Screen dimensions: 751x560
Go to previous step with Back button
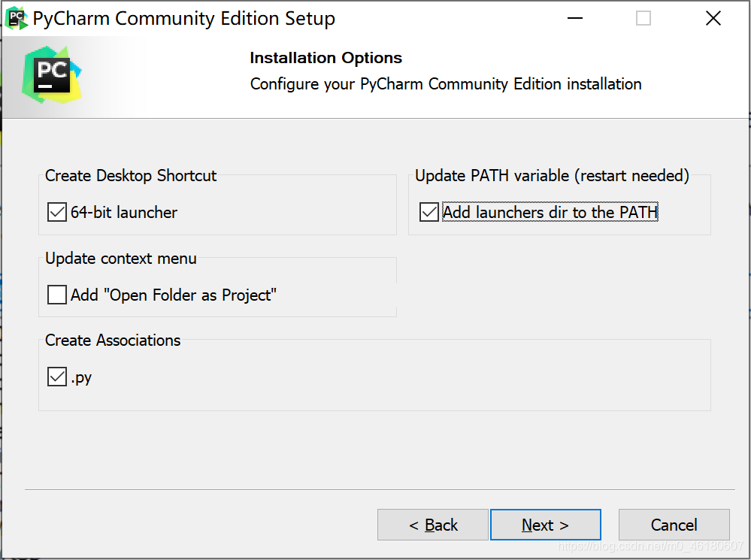[433, 525]
